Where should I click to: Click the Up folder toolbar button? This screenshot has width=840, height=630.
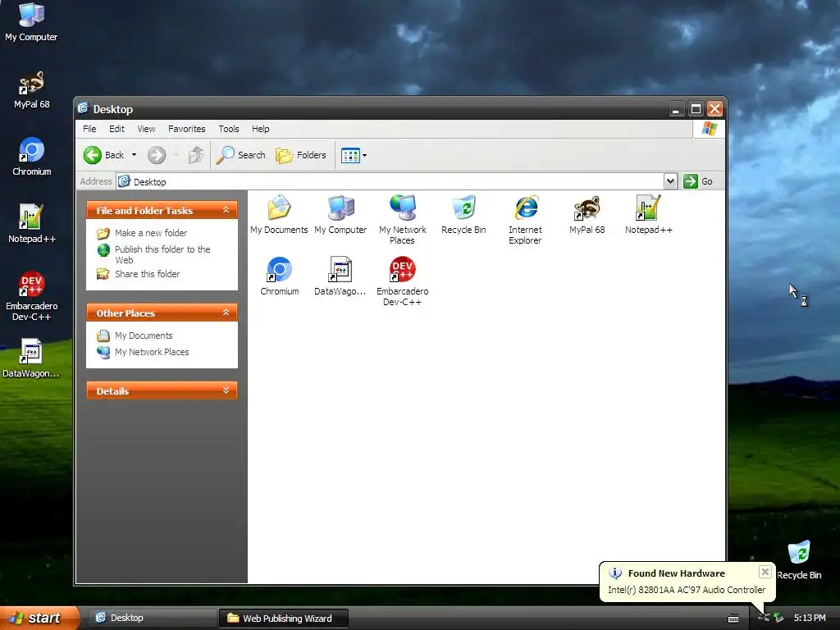[196, 155]
